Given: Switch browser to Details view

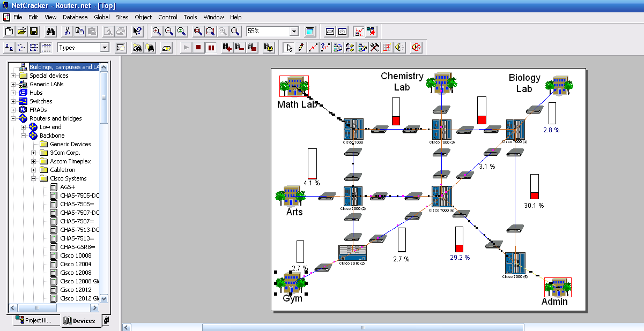Looking at the screenshot, I should (x=46, y=48).
